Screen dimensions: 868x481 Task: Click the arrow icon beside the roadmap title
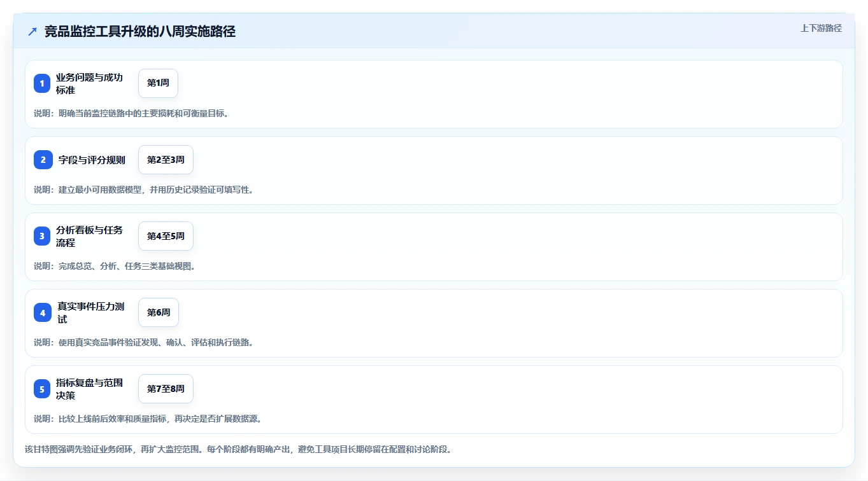32,32
